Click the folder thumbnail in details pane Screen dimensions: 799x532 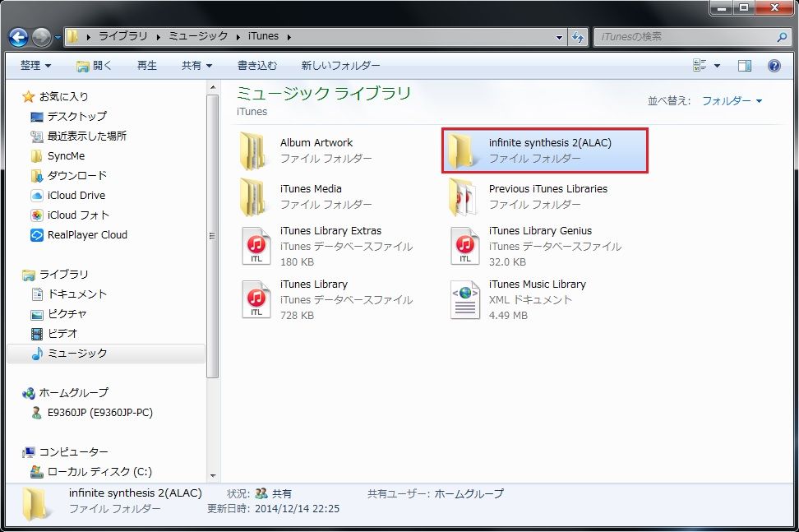[35, 503]
